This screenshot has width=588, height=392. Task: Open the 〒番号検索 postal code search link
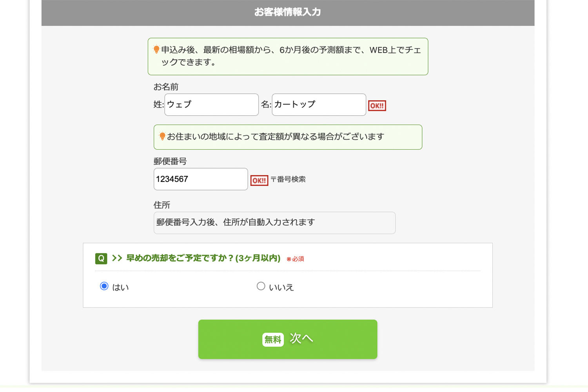(288, 180)
